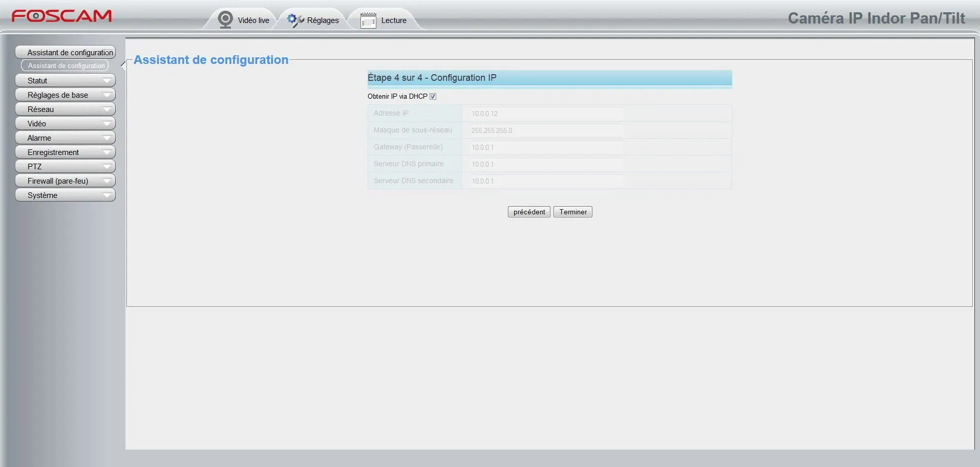Click the arrow on Système sidebar item
Viewport: 980px width, 467px height.
tap(107, 195)
